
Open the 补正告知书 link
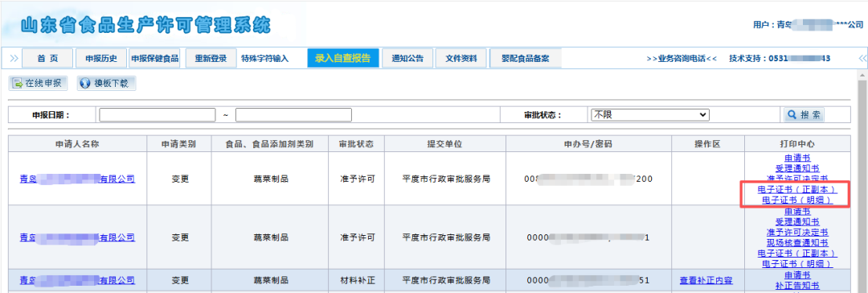click(x=797, y=286)
